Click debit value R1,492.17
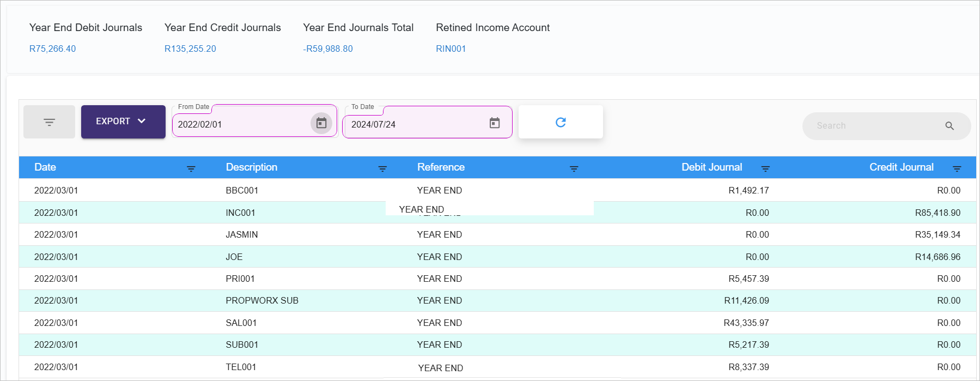This screenshot has height=381, width=980. [748, 190]
